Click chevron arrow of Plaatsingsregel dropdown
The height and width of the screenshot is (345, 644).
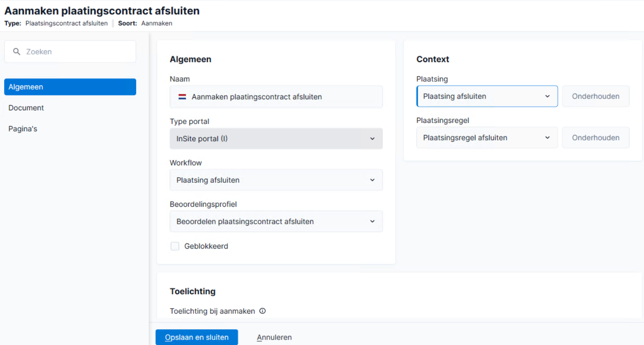point(547,137)
